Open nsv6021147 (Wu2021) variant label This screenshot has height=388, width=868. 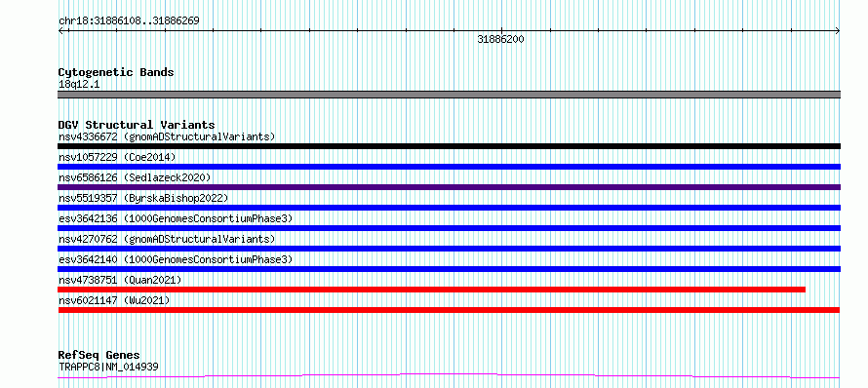point(114,300)
